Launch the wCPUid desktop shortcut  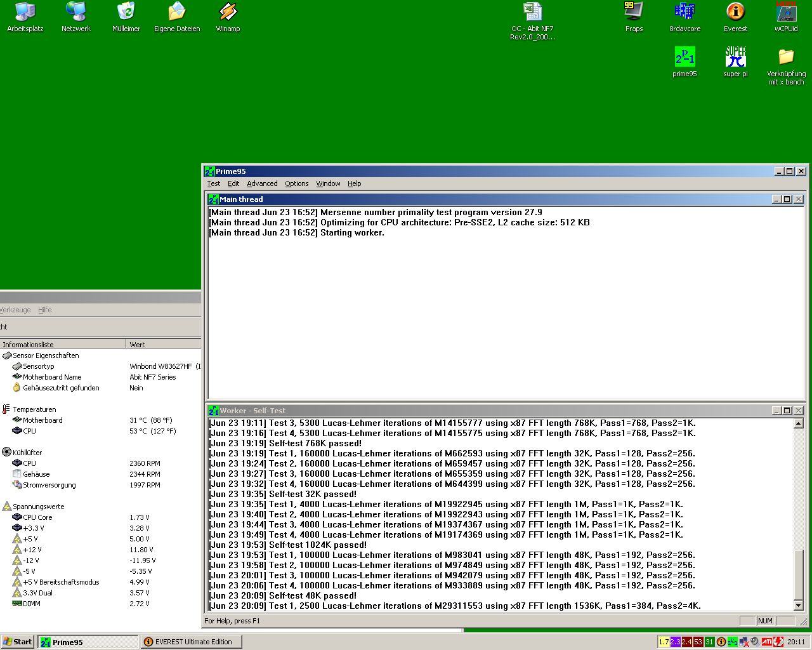click(x=786, y=17)
